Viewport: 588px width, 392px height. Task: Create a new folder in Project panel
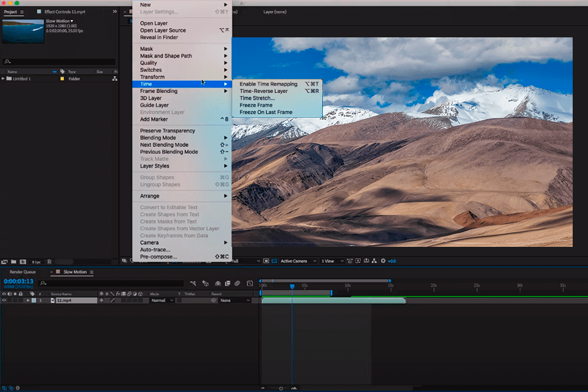[x=13, y=262]
